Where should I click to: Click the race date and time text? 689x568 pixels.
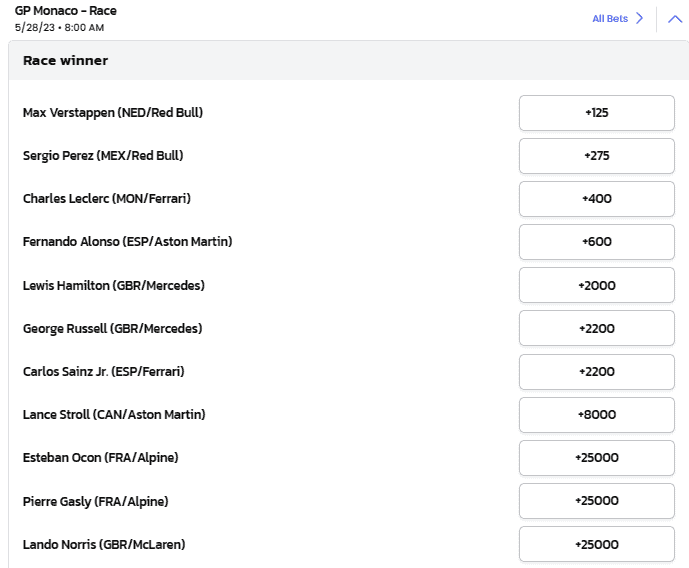tap(59, 27)
